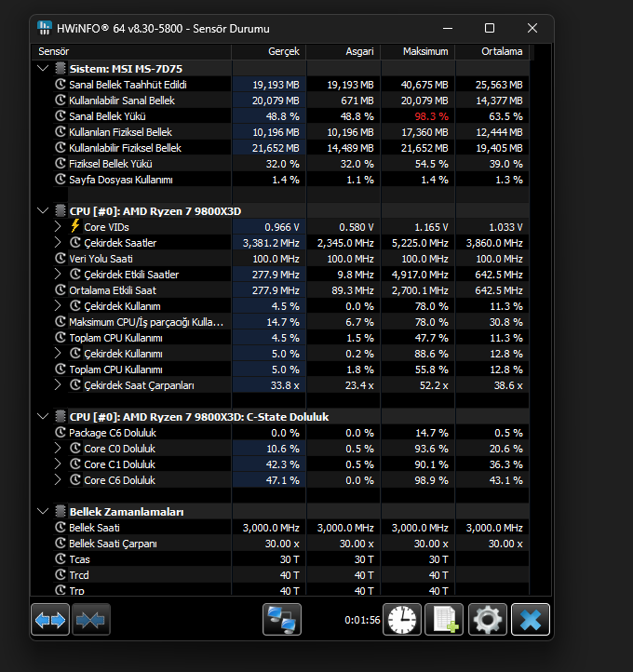The height and width of the screenshot is (672, 633).
Task: Click the collapse columns arrows button
Action: (91, 619)
